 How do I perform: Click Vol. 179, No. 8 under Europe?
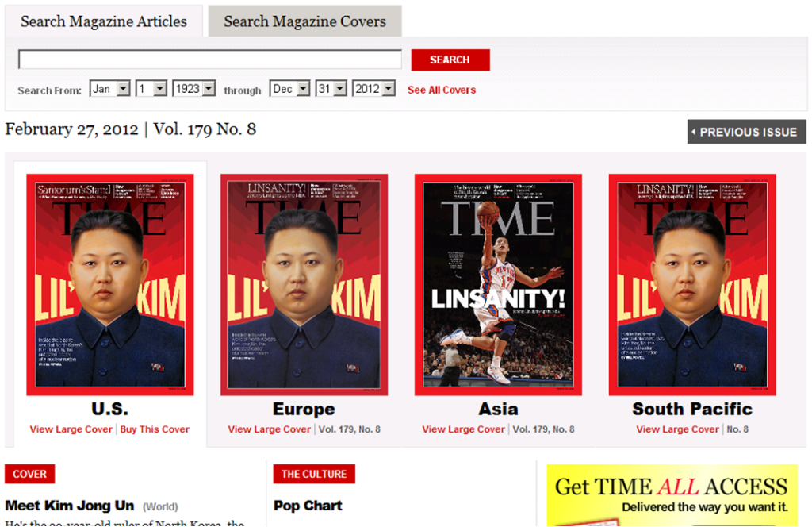(x=350, y=429)
